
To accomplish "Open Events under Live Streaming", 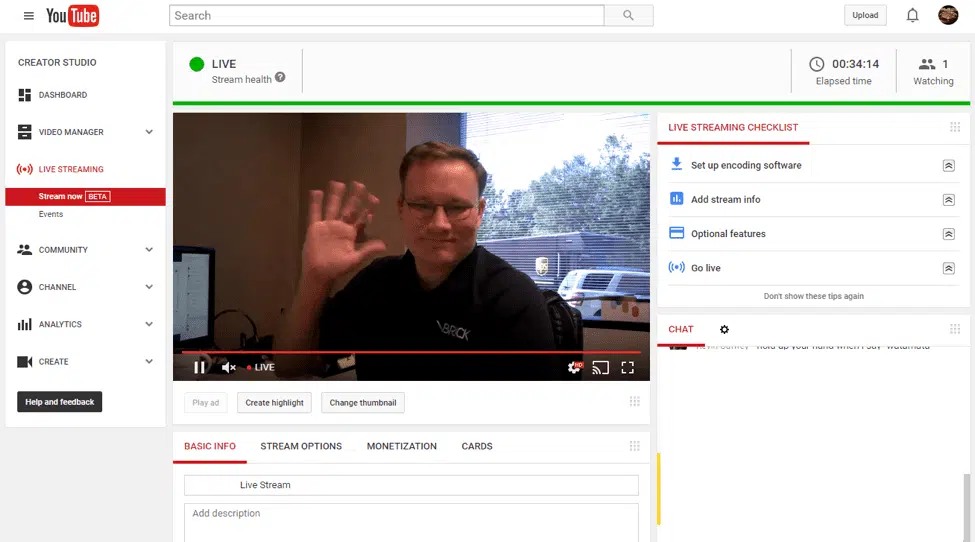I will [x=51, y=214].
